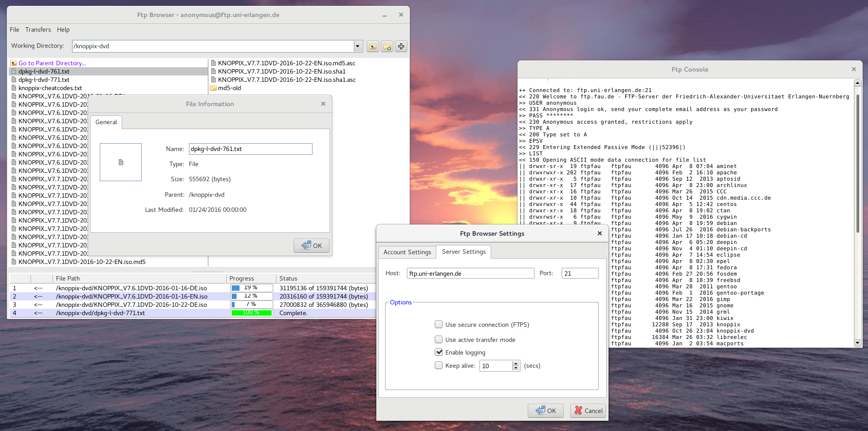
Task: Click the 100% progress bar for dpkg-l-dvd-771.txt
Action: point(251,313)
